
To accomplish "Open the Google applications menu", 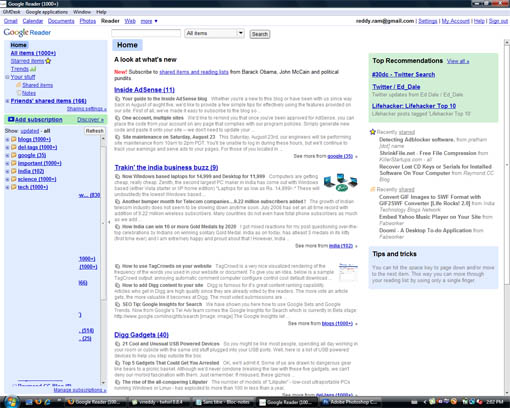I will 46,12.
